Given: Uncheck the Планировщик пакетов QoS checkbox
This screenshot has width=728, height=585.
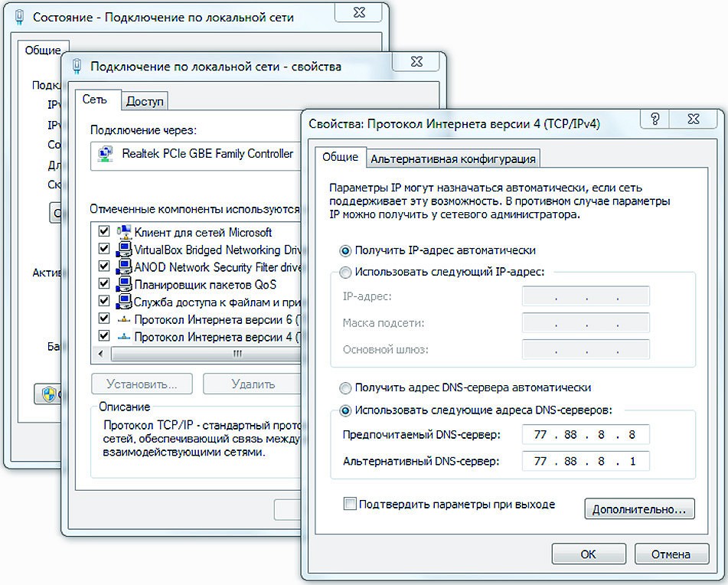Looking at the screenshot, I should pyautogui.click(x=104, y=284).
